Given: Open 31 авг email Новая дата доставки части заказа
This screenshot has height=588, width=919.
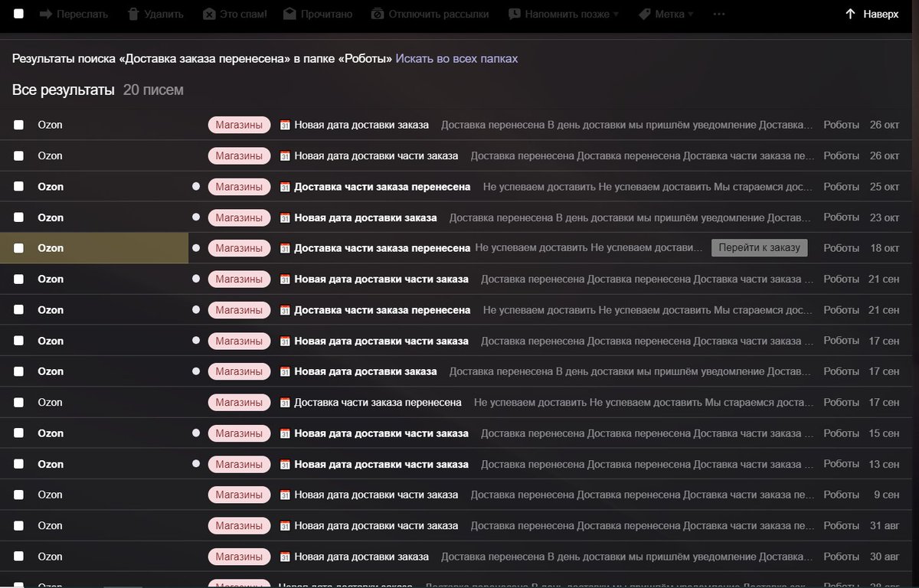Looking at the screenshot, I should click(376, 525).
